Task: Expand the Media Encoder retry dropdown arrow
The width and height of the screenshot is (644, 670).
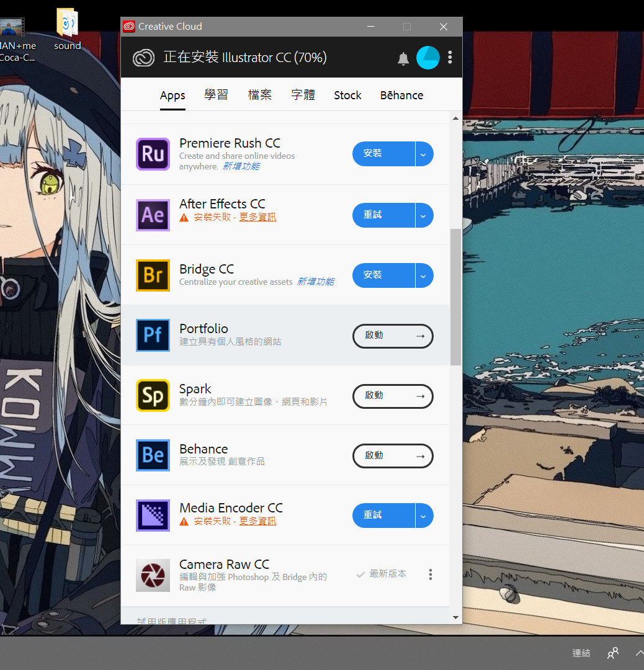Action: 424,516
